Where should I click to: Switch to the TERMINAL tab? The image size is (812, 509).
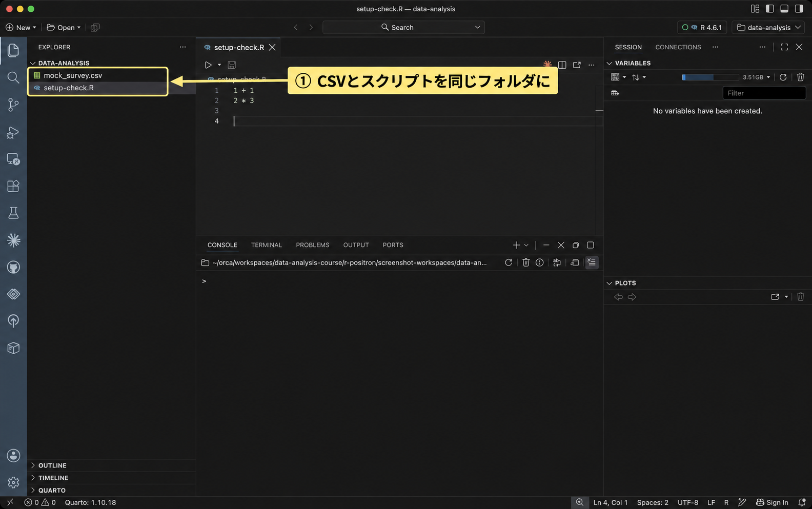(x=267, y=245)
